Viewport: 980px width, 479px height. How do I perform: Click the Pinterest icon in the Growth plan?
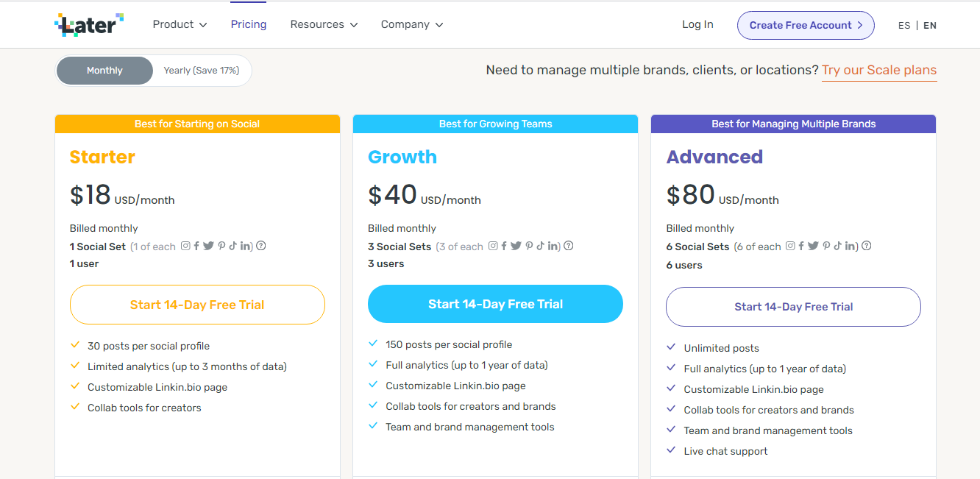[x=529, y=246]
